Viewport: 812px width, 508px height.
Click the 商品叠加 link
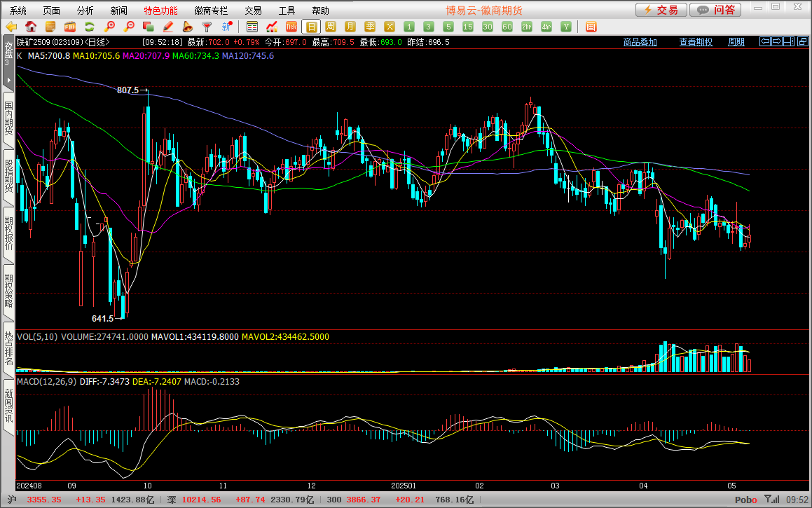click(x=640, y=42)
